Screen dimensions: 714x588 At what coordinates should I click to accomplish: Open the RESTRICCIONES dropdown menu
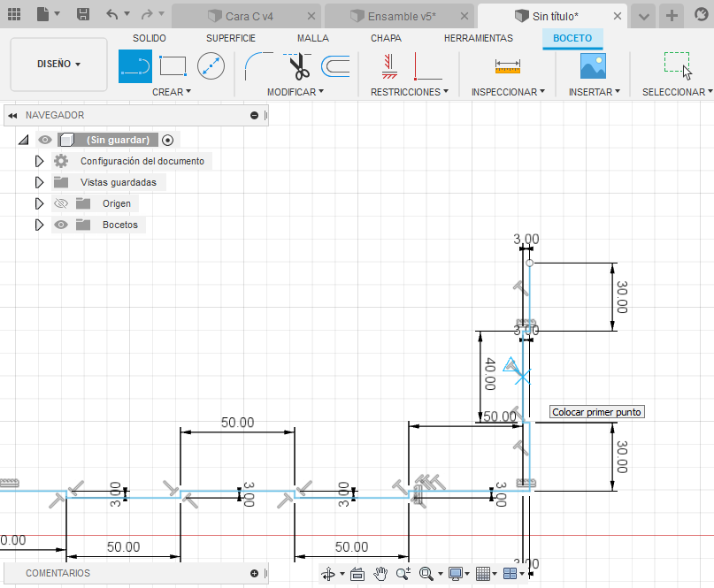410,92
